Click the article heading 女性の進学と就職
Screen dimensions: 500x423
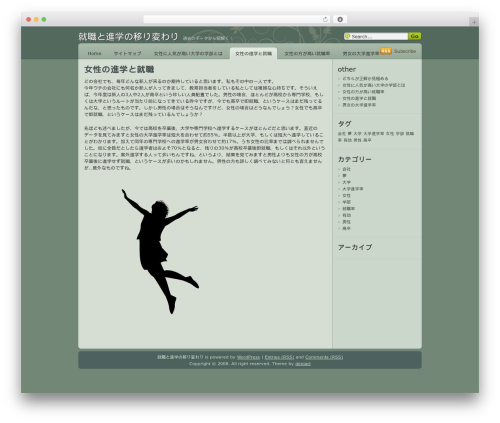point(119,69)
